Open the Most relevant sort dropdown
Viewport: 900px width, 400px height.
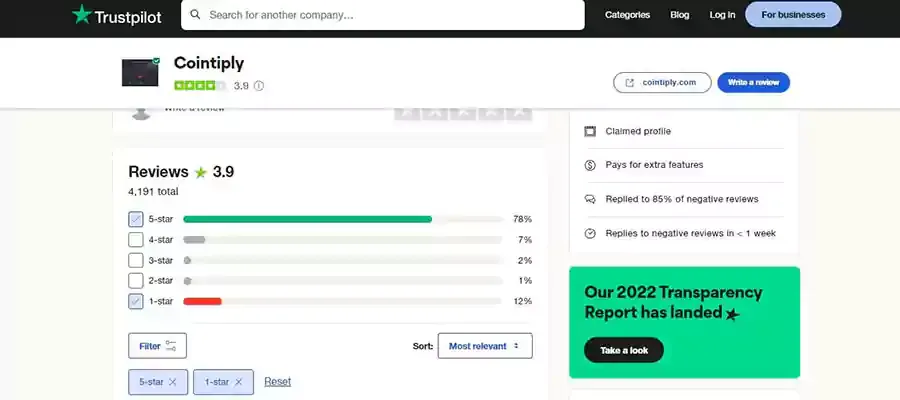[485, 346]
